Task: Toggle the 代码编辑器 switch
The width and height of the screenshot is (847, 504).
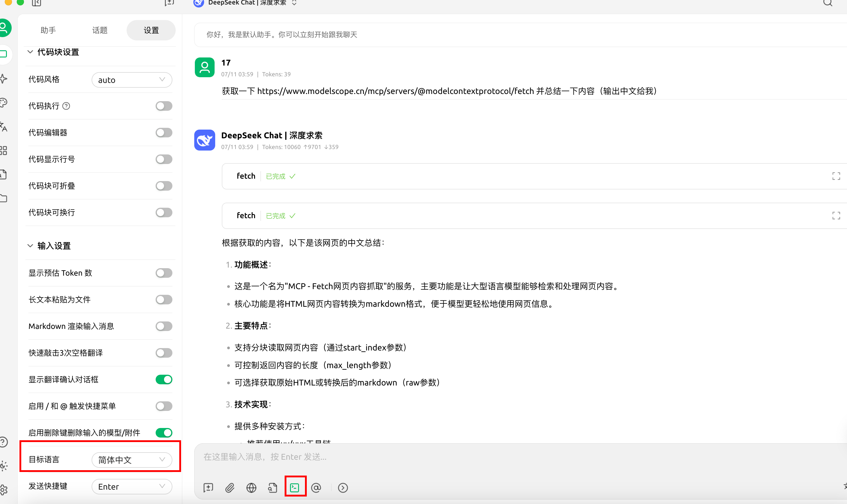Action: pyautogui.click(x=164, y=133)
